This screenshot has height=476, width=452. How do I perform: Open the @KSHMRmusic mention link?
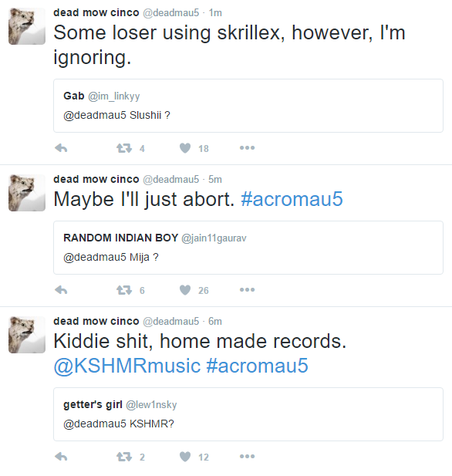pos(127,366)
